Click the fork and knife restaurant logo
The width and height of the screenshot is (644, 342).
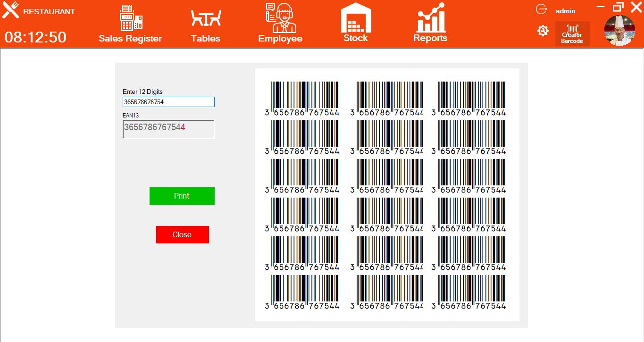click(10, 10)
